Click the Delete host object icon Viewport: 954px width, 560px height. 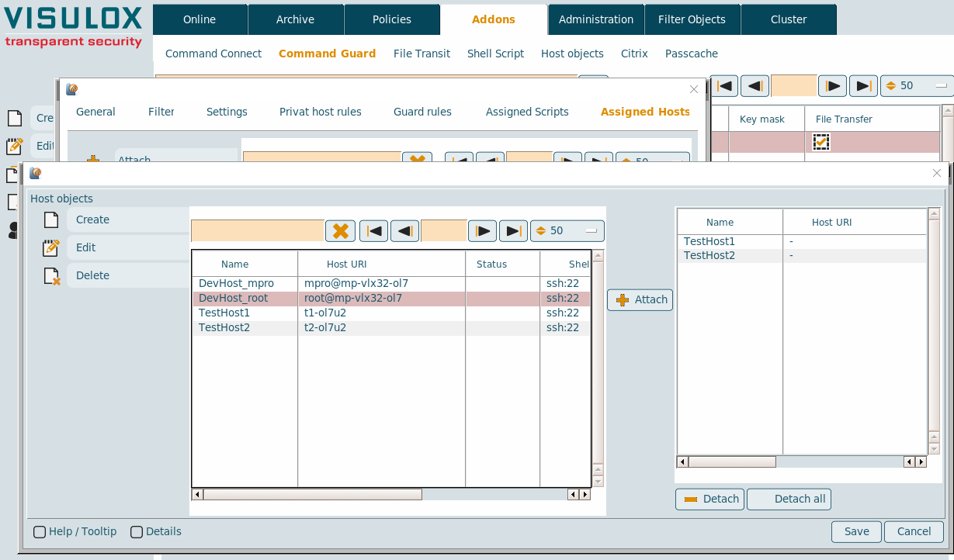pyautogui.click(x=51, y=275)
